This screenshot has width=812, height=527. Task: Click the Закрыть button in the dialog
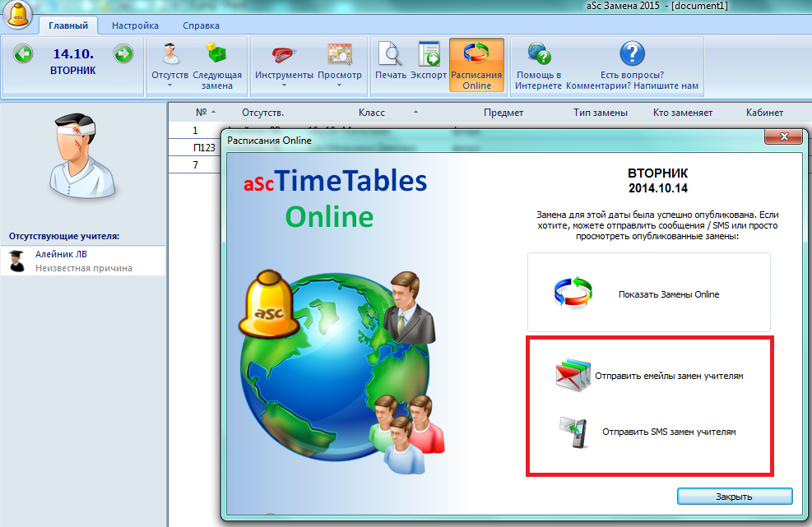click(735, 497)
